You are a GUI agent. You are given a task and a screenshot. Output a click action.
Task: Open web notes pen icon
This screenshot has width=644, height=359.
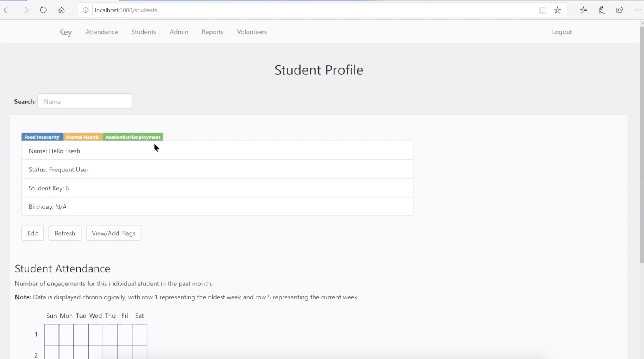pos(602,10)
